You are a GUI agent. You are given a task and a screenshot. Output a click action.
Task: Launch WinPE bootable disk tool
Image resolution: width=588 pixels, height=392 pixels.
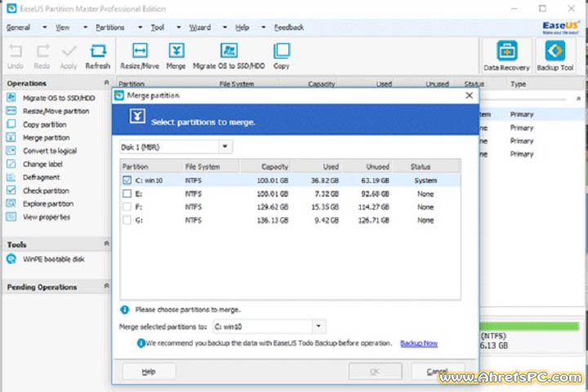54,259
